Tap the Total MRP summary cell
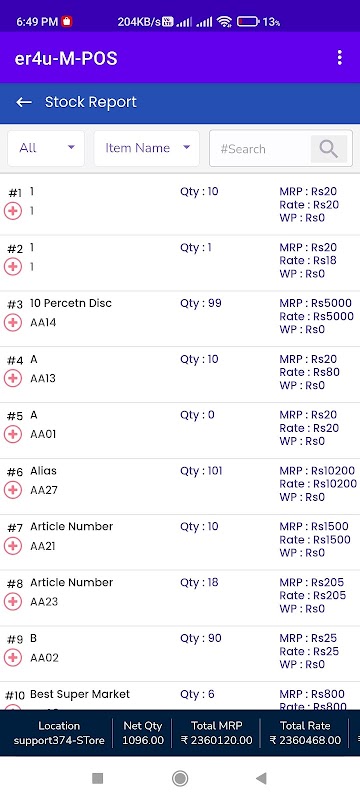 click(x=216, y=733)
